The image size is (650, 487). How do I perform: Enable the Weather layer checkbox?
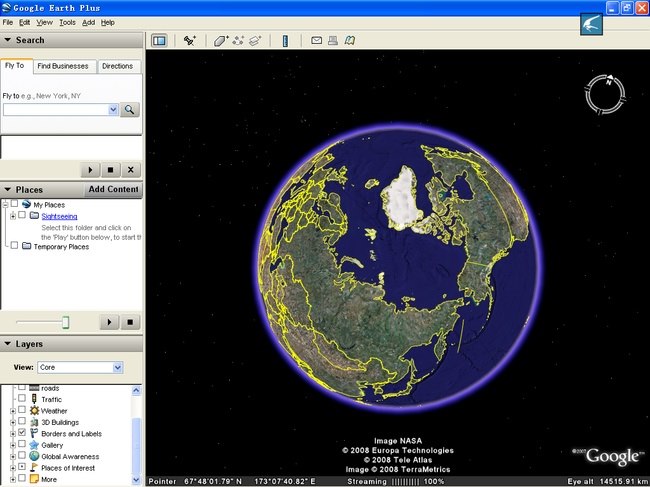(x=22, y=410)
